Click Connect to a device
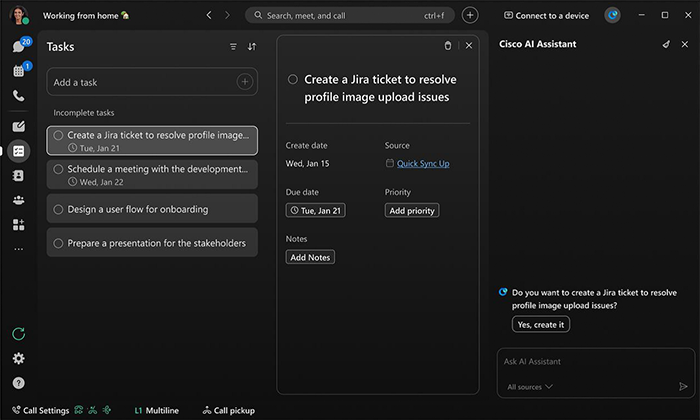The width and height of the screenshot is (700, 420). coord(546,16)
